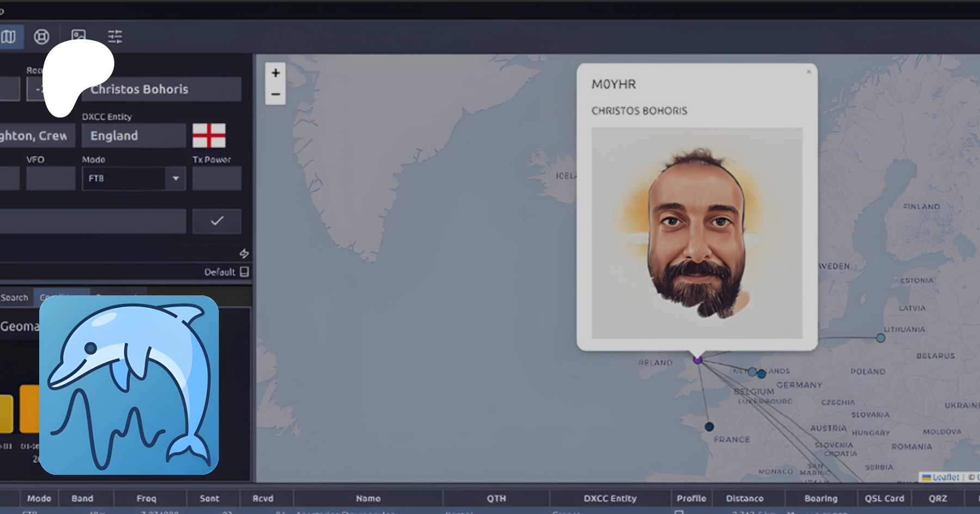
Task: Expand the Mode dropdown showing FT8
Action: tap(175, 178)
